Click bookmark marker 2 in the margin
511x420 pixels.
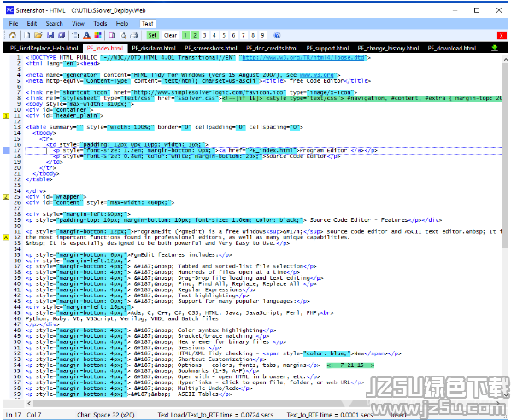point(6,196)
